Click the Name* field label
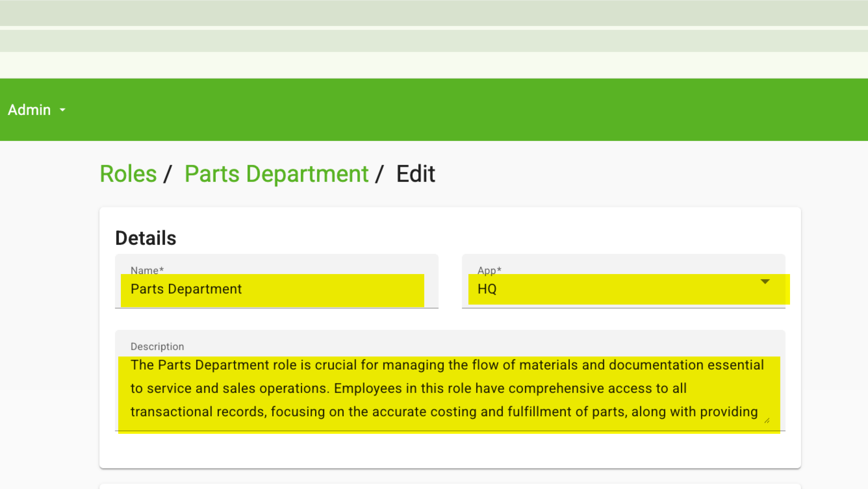868x489 pixels. [147, 270]
